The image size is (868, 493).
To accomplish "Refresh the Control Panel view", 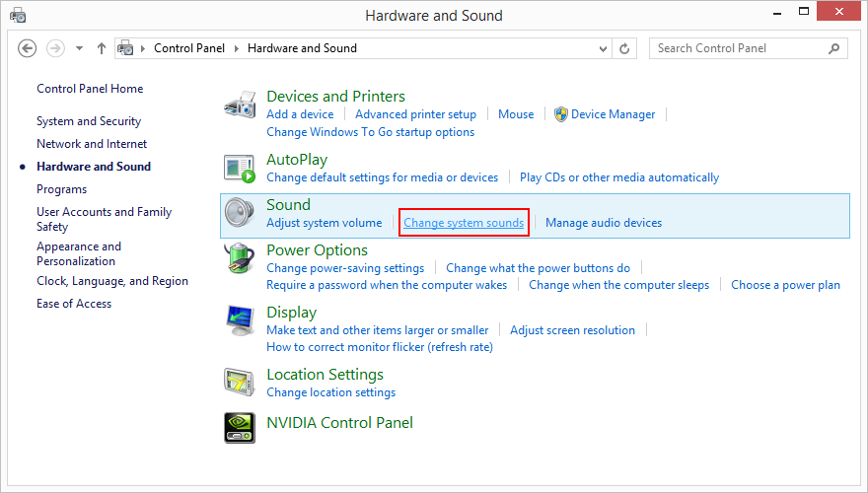I will [624, 48].
